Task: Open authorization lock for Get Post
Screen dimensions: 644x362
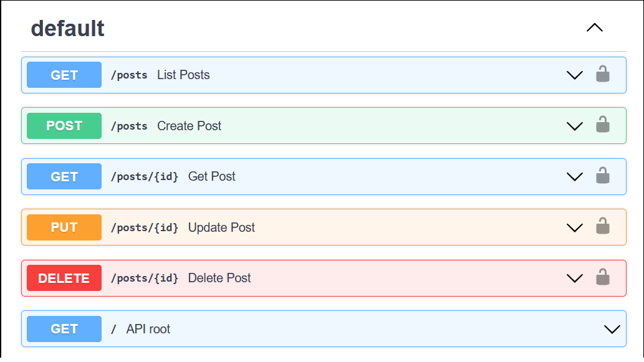Action: coord(602,176)
